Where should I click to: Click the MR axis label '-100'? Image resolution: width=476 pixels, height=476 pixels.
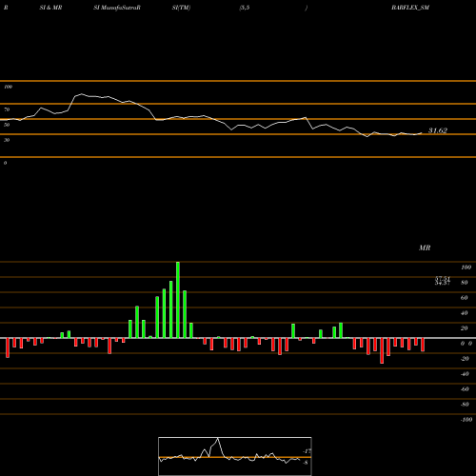click(466, 420)
